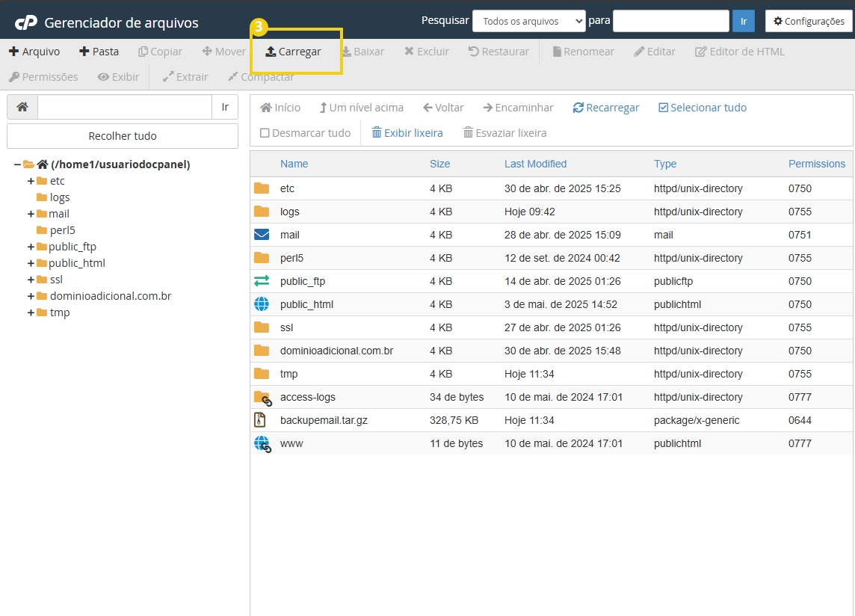Create a new file with Arquivo
The image size is (855, 616).
[34, 52]
